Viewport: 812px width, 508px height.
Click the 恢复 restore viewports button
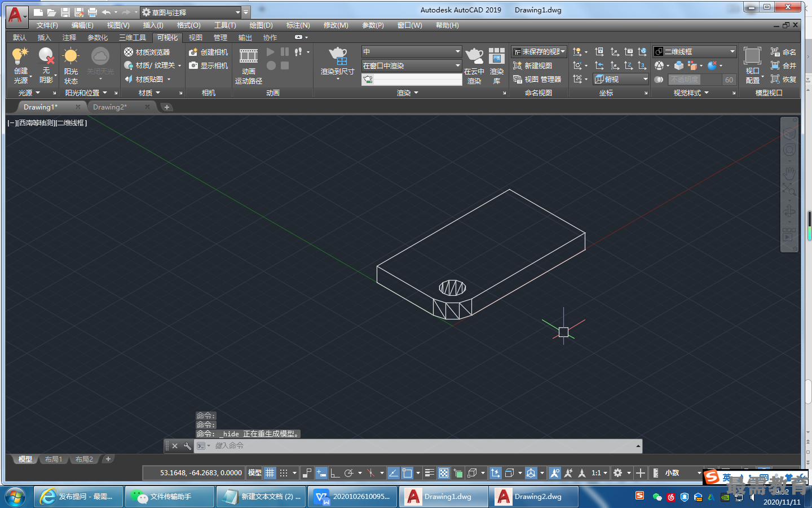(783, 79)
